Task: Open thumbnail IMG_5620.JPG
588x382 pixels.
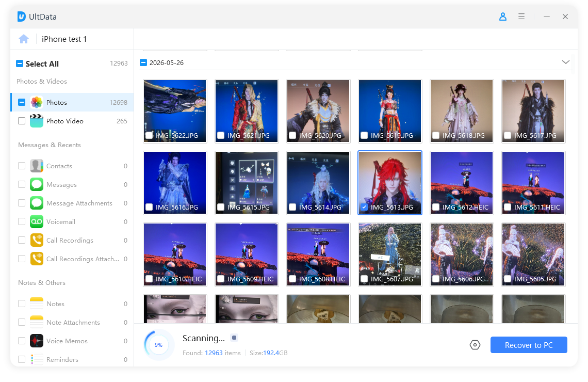Action: coord(318,110)
